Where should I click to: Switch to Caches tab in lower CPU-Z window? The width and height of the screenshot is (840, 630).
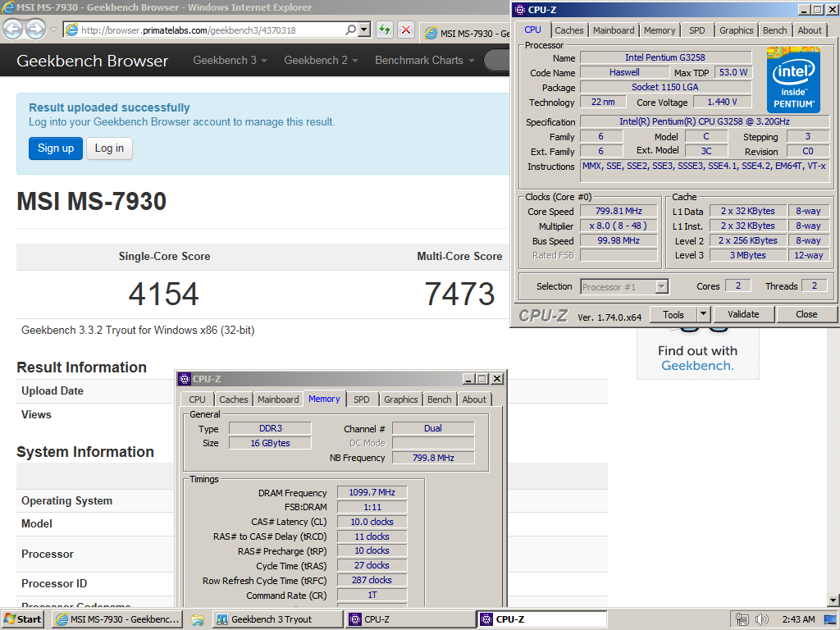click(234, 399)
